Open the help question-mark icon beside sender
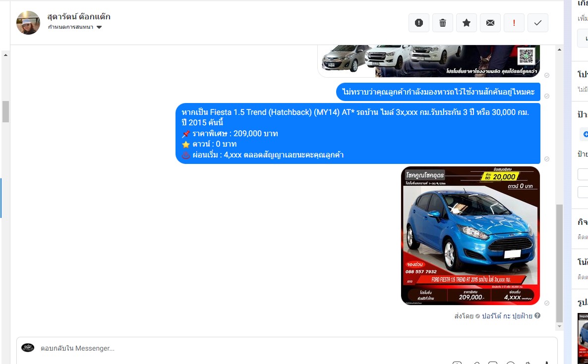 (x=537, y=315)
